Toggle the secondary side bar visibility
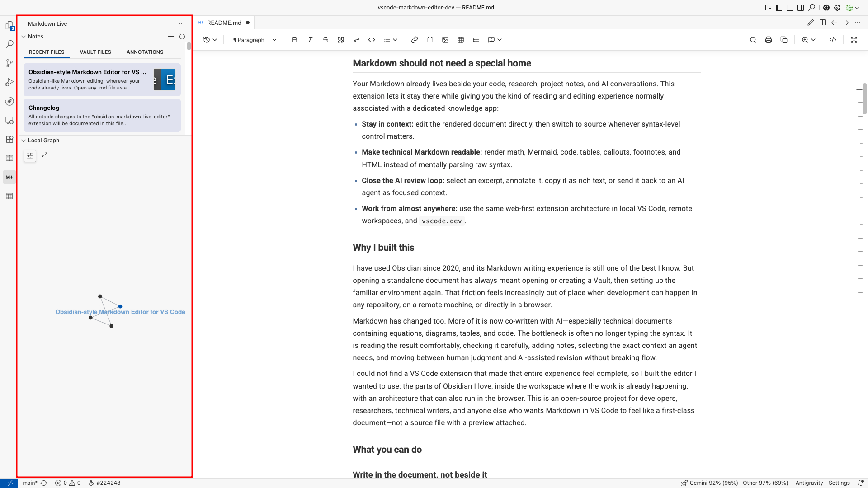 (801, 8)
